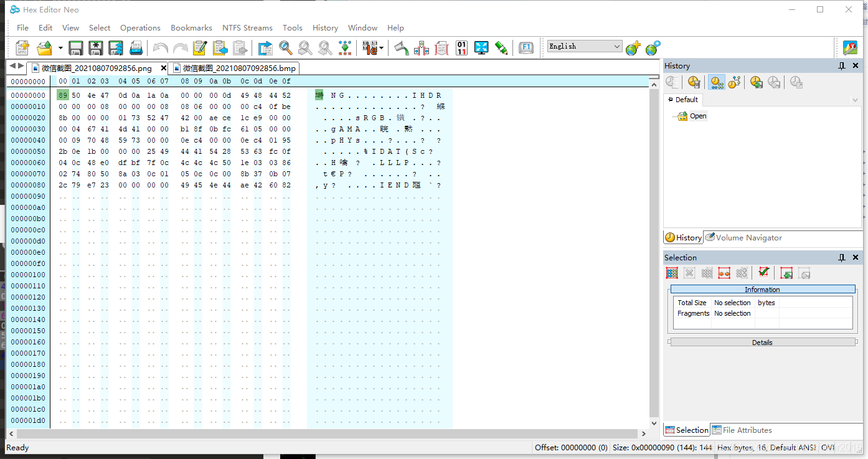Click the Load Selection icon with green arrow
868x459 pixels.
[x=786, y=273]
